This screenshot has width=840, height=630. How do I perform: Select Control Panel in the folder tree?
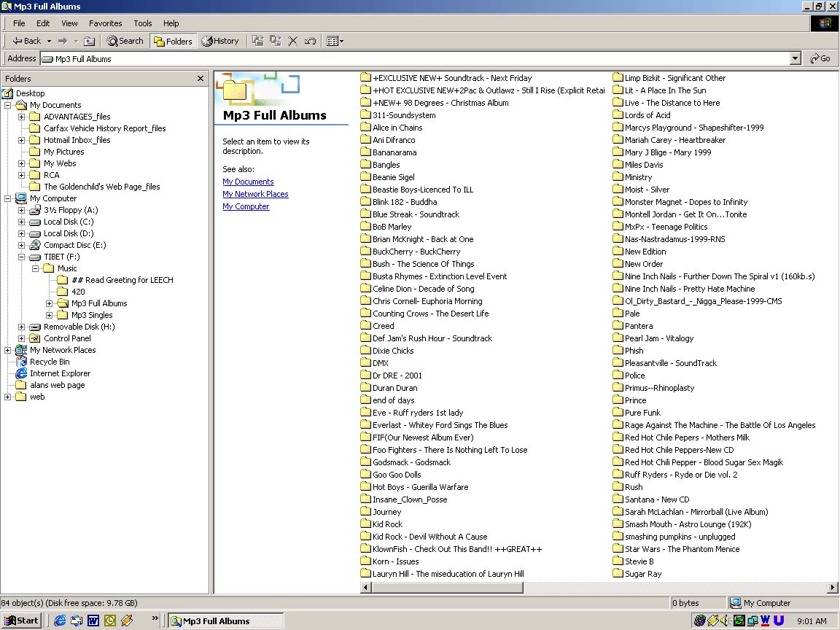[x=68, y=338]
